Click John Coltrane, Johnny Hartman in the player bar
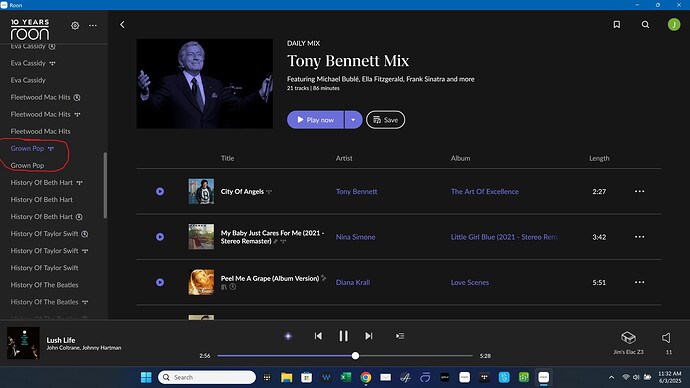The image size is (690, 388). tap(84, 348)
